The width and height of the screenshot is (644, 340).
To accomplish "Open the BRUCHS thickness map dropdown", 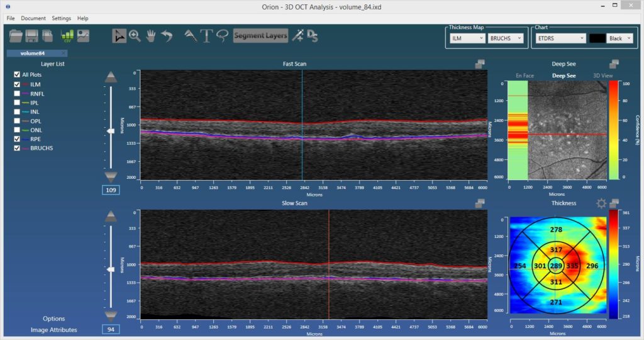I will coord(506,38).
